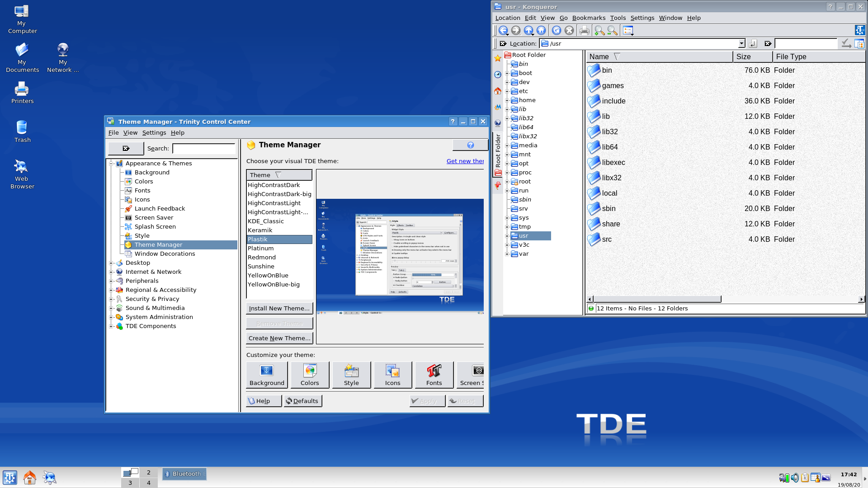Go up one folder in Konqueror
The width and height of the screenshot is (868, 488).
(528, 30)
